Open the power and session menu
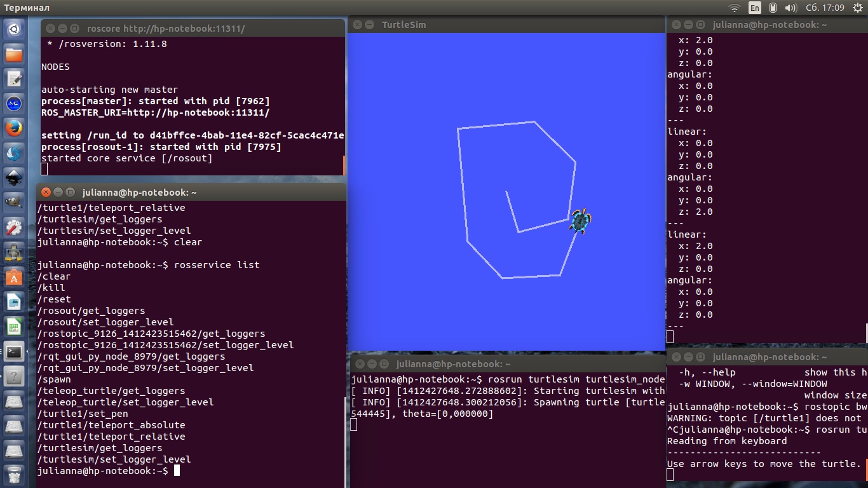 (857, 8)
